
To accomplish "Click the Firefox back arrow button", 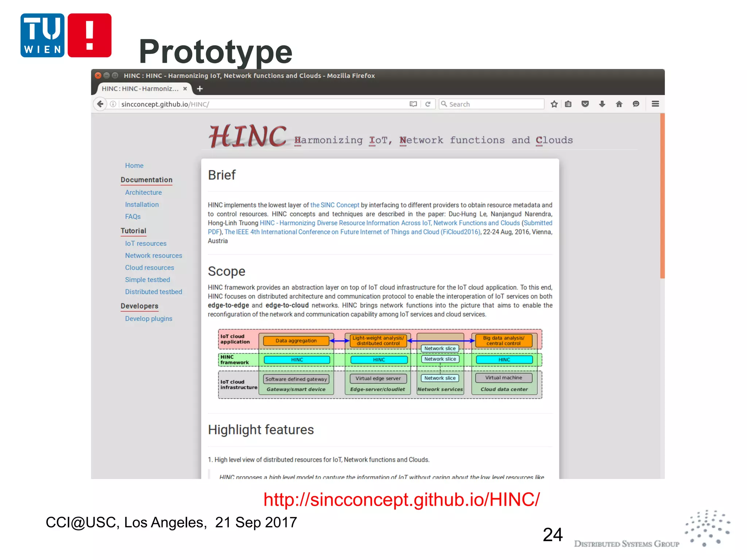I will 100,104.
